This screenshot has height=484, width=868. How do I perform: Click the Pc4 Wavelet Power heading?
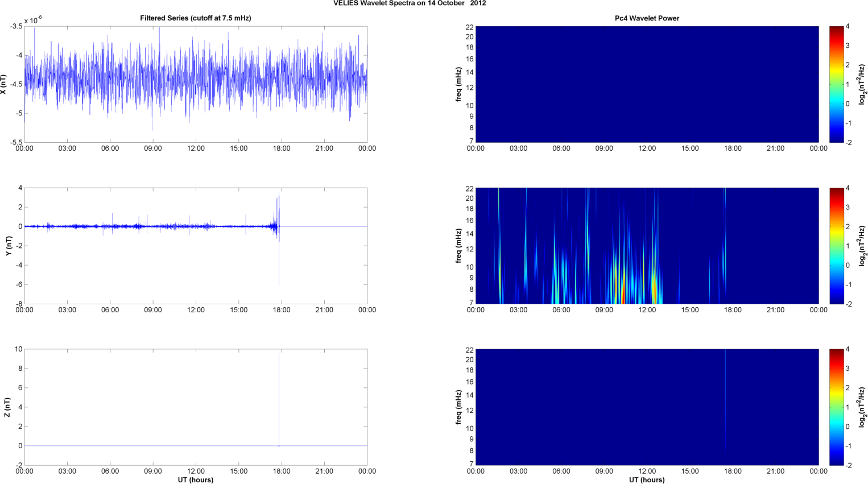pos(647,18)
